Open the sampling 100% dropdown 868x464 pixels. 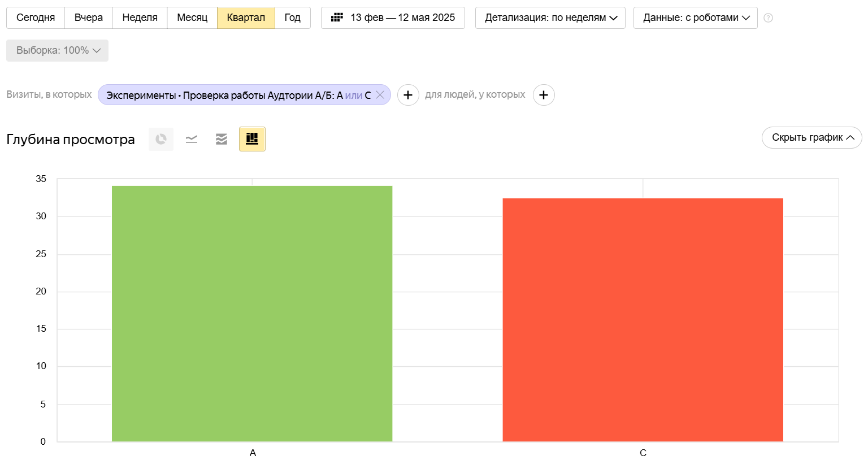click(x=58, y=50)
